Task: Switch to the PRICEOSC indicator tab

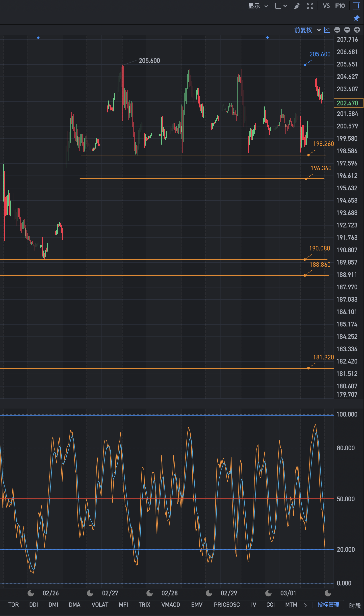Action: point(227,605)
